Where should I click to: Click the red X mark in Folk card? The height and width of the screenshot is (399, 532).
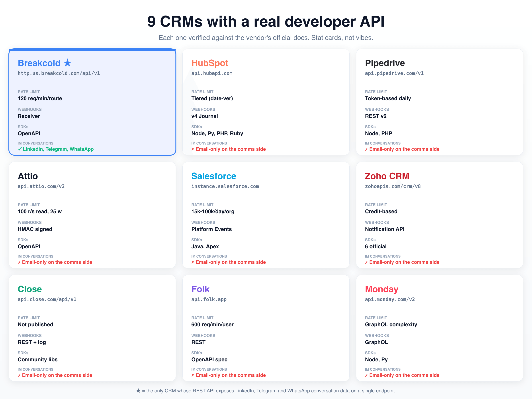coord(193,376)
